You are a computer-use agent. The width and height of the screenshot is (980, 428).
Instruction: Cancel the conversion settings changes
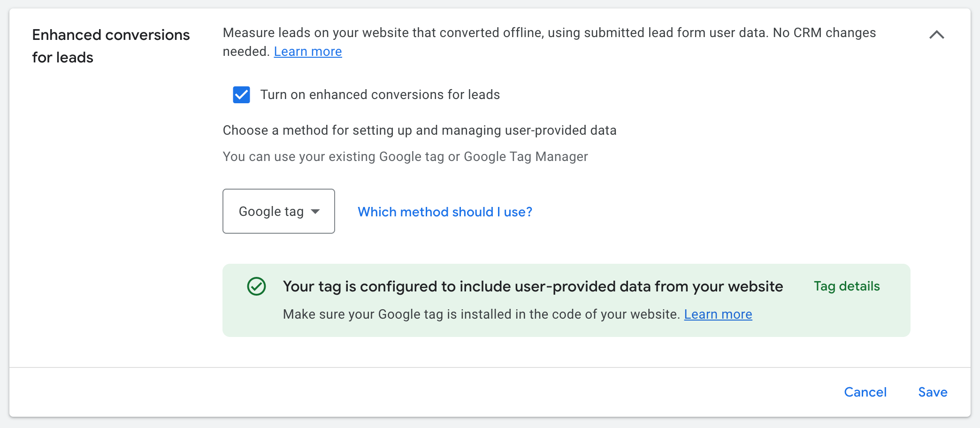pos(865,392)
